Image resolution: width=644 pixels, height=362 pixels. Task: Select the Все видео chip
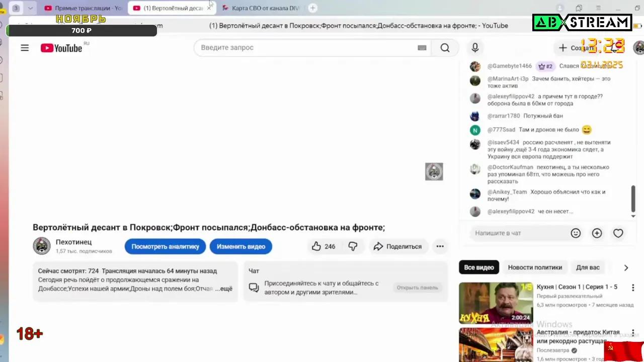point(479,267)
